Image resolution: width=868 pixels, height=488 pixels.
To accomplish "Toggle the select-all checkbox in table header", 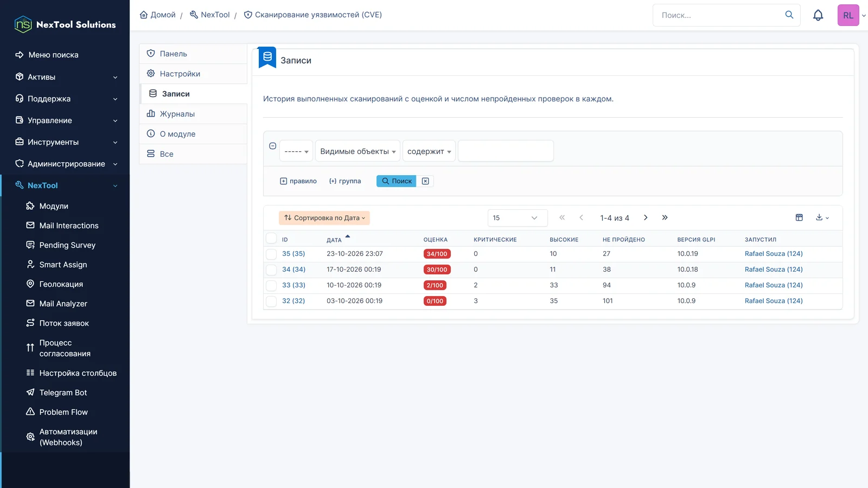I will [x=271, y=239].
